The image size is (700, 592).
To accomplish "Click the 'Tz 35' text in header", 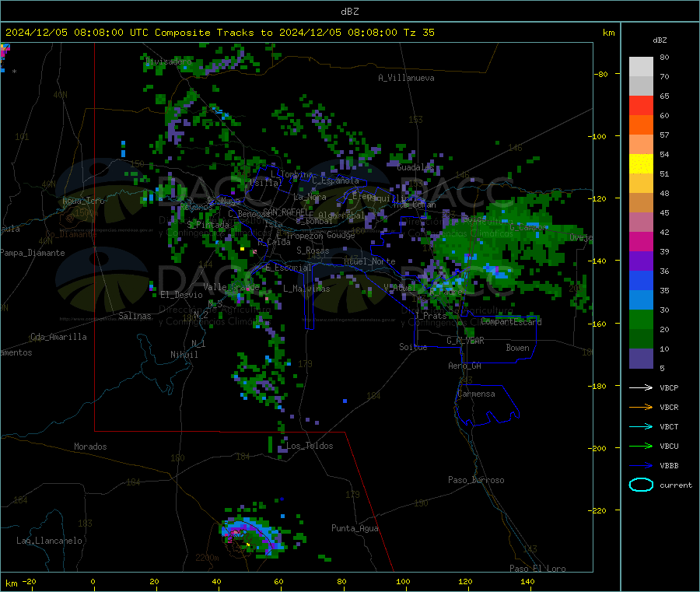I will pyautogui.click(x=418, y=33).
